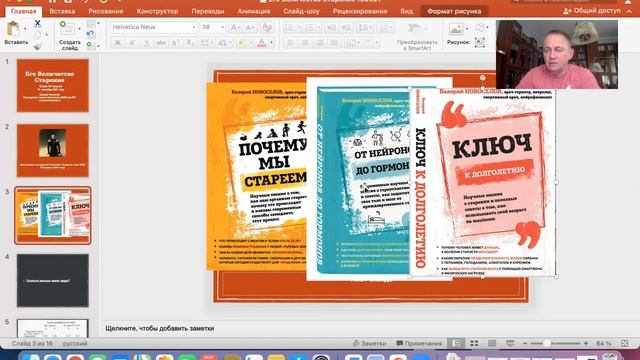Click the Increase indent icon
The height and width of the screenshot is (360, 640).
point(346,28)
